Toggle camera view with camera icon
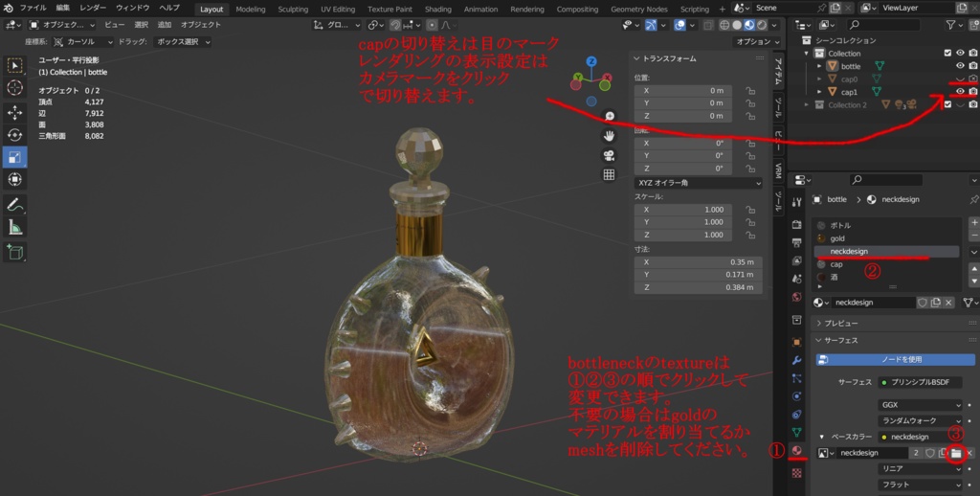 click(609, 155)
